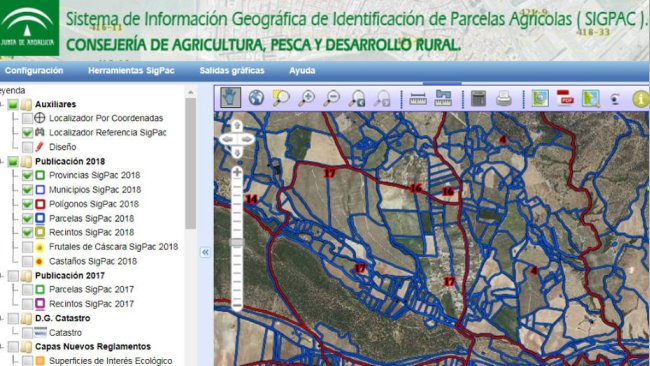
Task: Enable Localizador Por Coordenadas checkbox
Action: click(27, 118)
